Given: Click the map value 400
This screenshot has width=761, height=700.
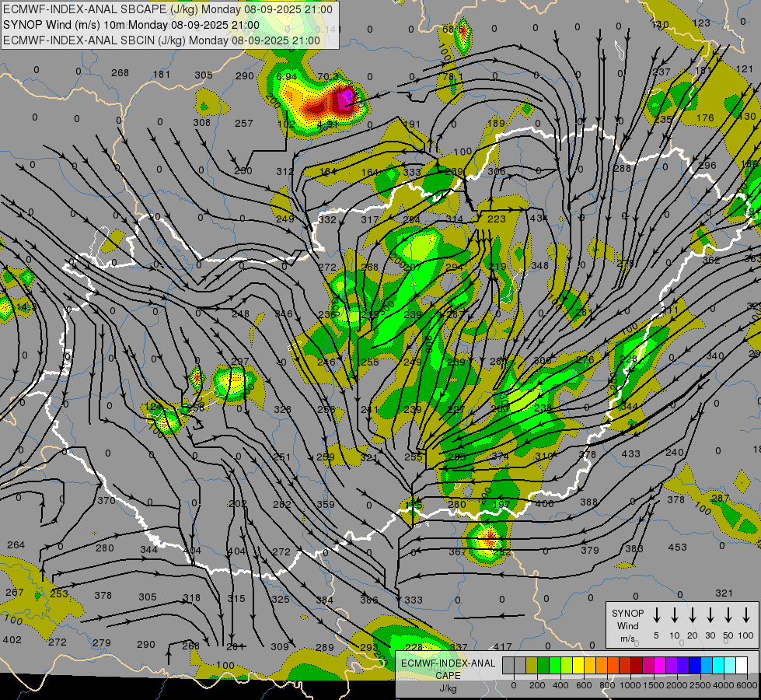Looking at the screenshot, I should click(x=544, y=503).
